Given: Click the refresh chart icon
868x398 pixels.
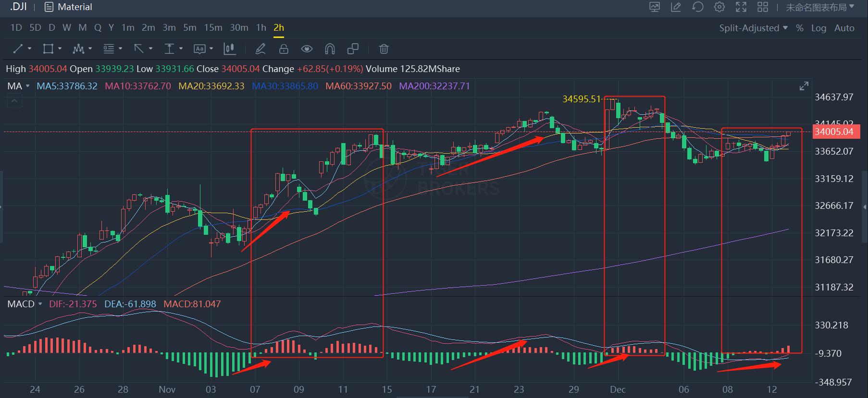Looking at the screenshot, I should pos(698,7).
